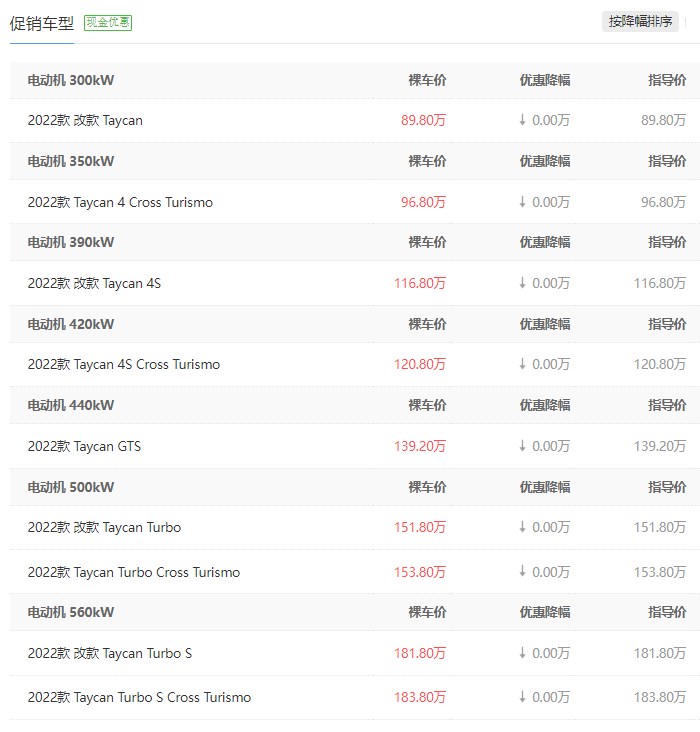Screen dimensions: 700x732
Task: Click the red 120.80万 bare car price
Action: [420, 364]
